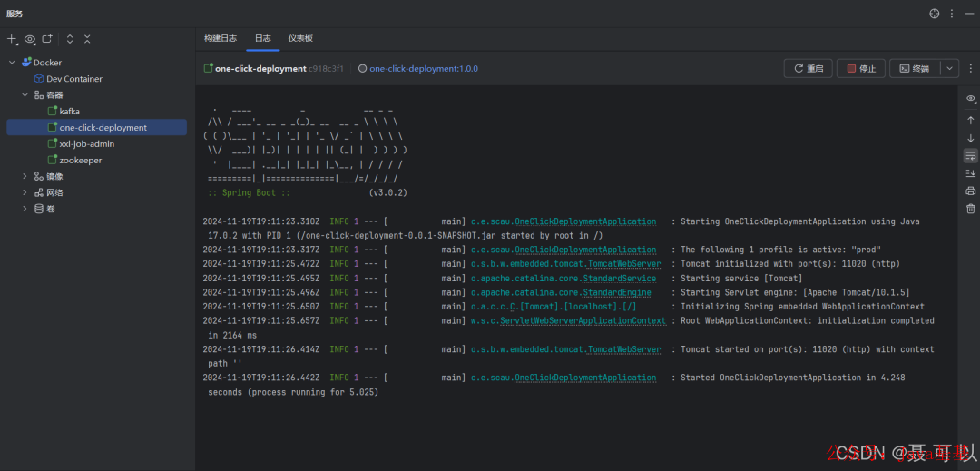This screenshot has width=980, height=471.
Task: Open the StandardEngine class link
Action: (x=617, y=293)
